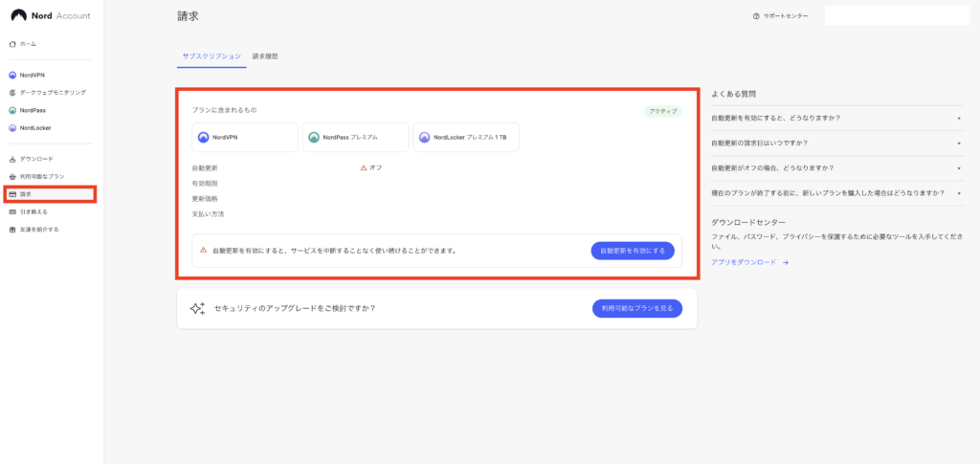Viewport: 980px width, 464px height.
Task: Click the サポートセンター help icon
Action: pos(756,16)
